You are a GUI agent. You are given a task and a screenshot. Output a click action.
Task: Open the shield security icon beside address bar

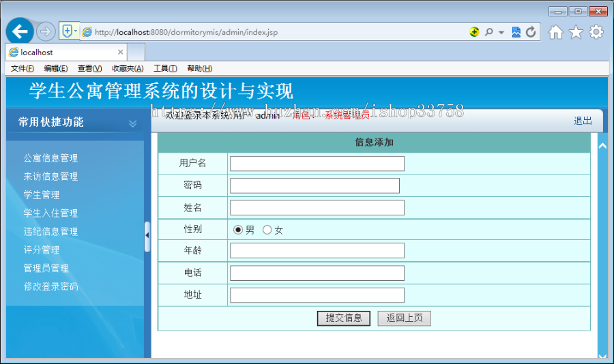tap(67, 31)
